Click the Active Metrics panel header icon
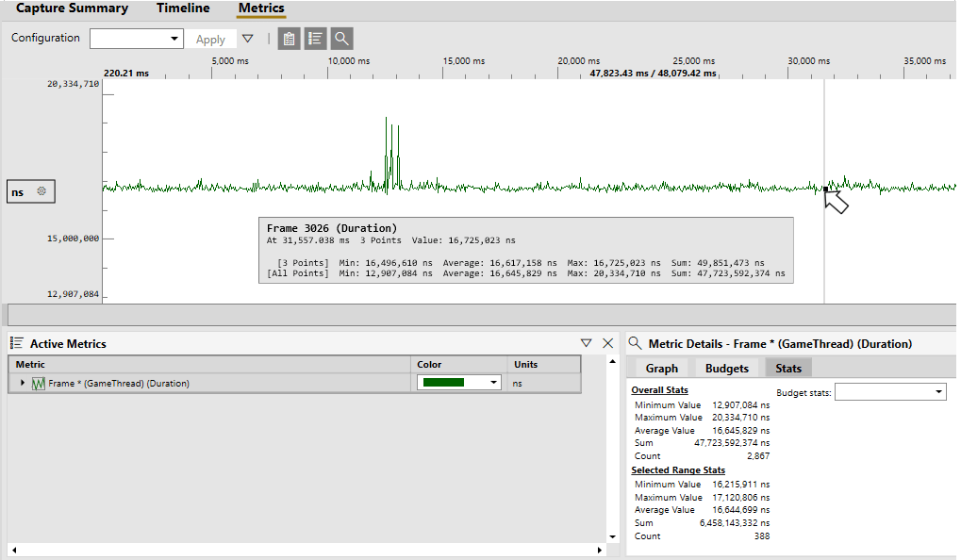 tap(17, 343)
